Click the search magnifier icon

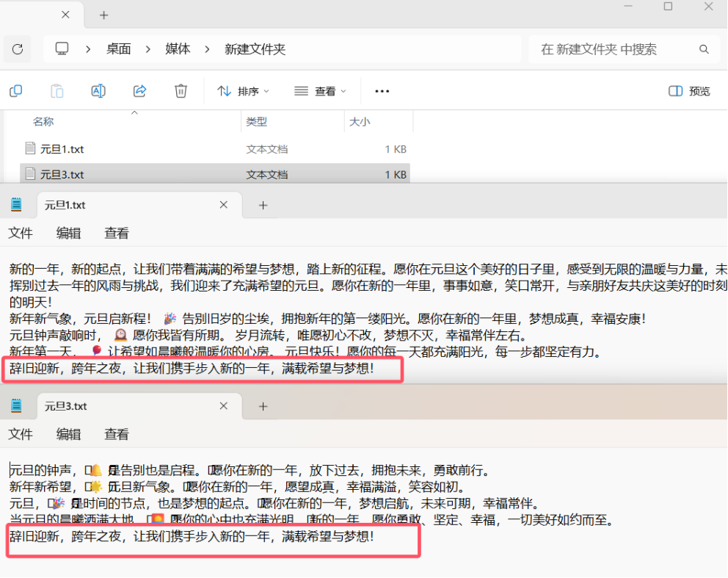tap(704, 50)
